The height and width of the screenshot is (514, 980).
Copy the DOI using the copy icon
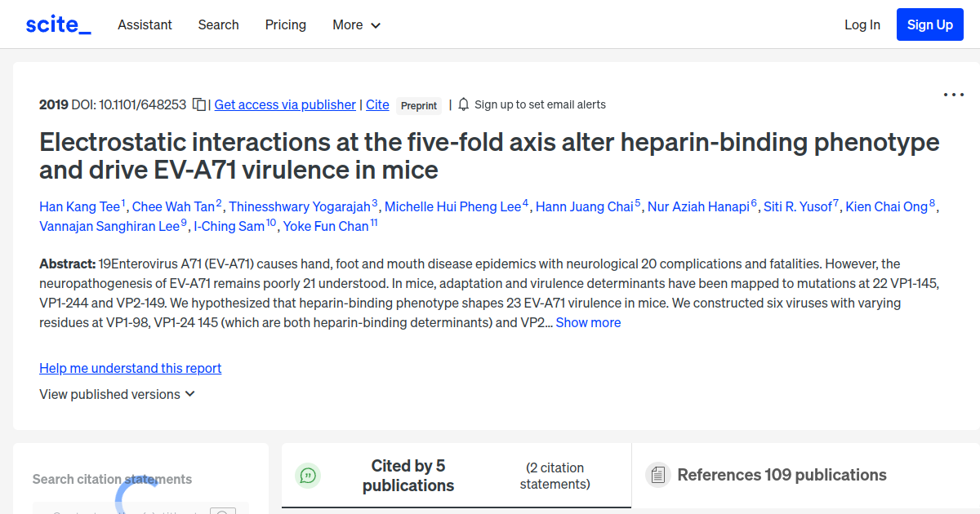[199, 104]
